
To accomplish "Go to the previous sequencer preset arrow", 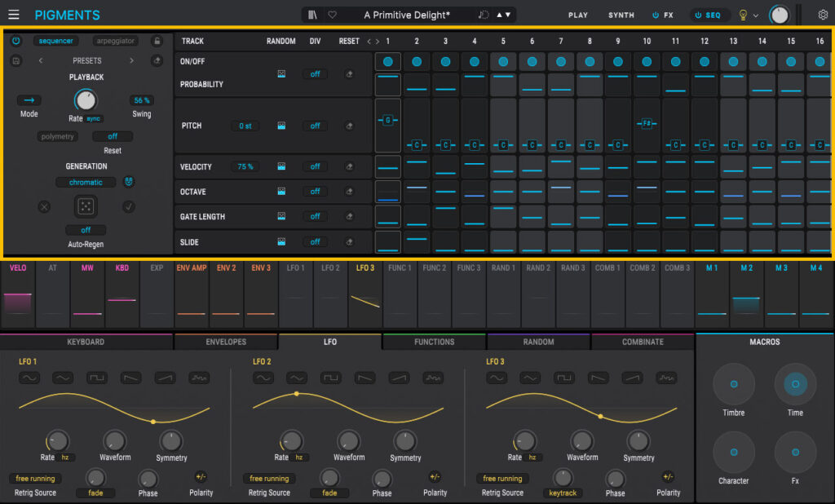I will (x=41, y=60).
